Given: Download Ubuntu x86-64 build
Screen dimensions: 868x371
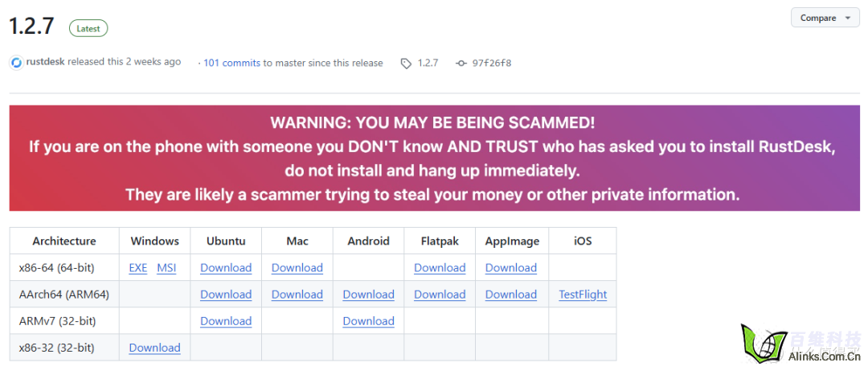Looking at the screenshot, I should (x=226, y=268).
